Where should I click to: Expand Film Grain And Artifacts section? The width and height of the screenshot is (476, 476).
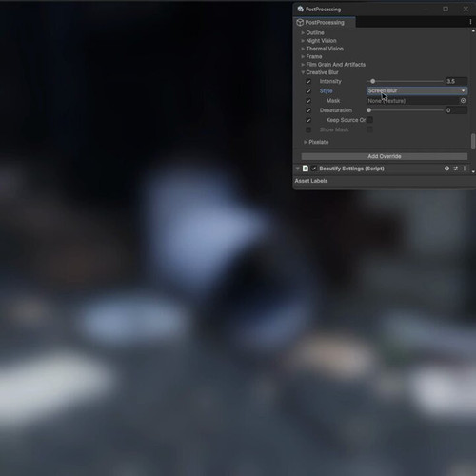[x=303, y=65]
